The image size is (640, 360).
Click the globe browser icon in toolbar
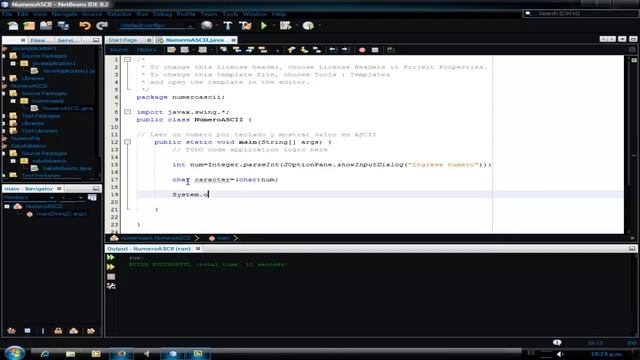tap(207, 25)
